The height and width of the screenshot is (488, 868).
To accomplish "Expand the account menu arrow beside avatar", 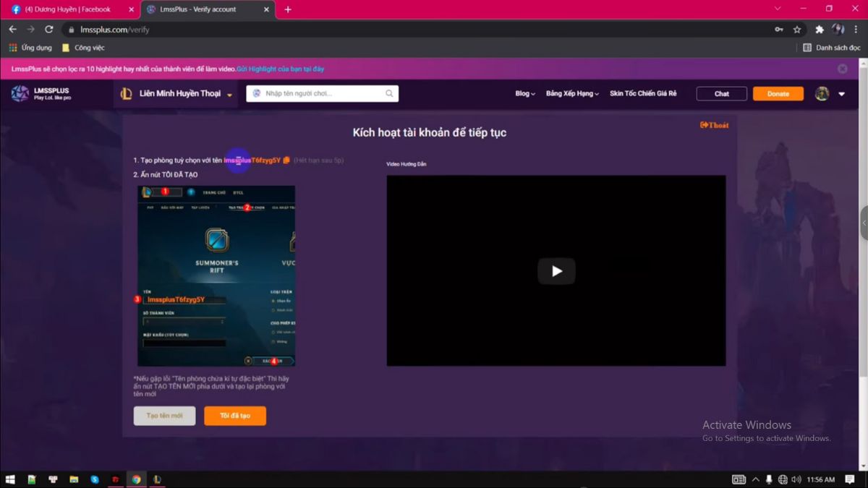I will point(841,94).
